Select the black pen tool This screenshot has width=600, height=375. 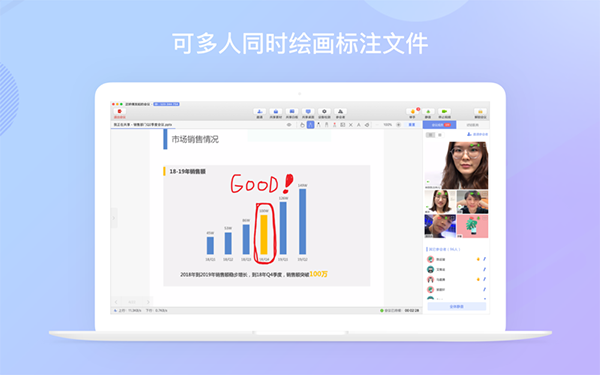(x=318, y=125)
